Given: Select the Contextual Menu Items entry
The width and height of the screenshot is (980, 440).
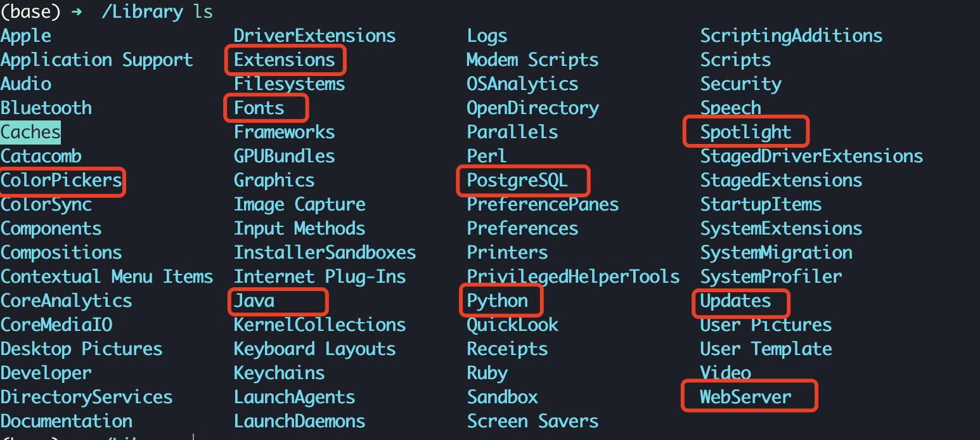Looking at the screenshot, I should coord(106,277).
